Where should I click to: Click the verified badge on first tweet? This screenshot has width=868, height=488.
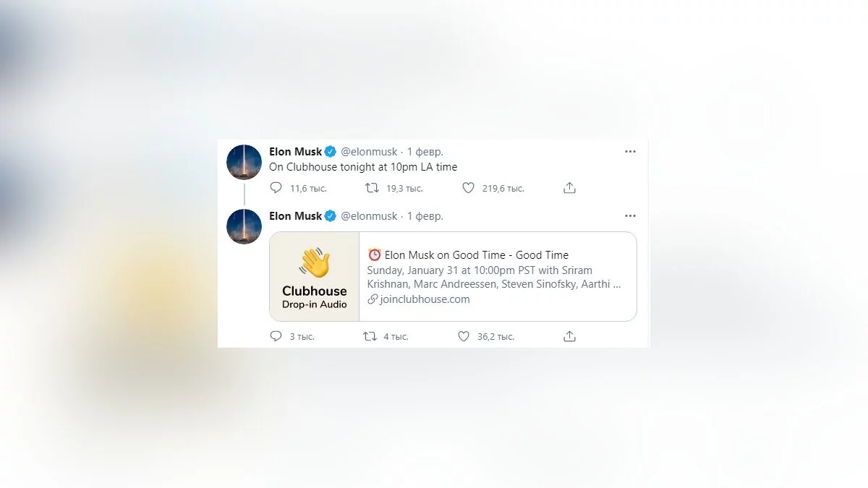click(x=331, y=152)
